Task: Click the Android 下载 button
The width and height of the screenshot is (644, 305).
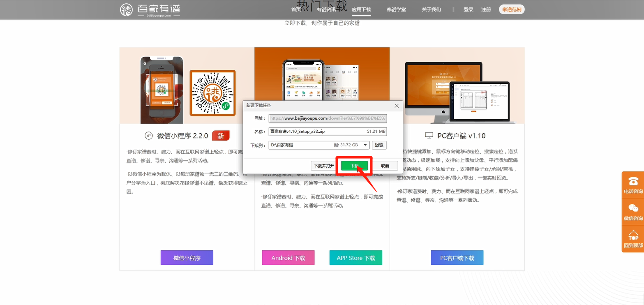Action: 288,258
